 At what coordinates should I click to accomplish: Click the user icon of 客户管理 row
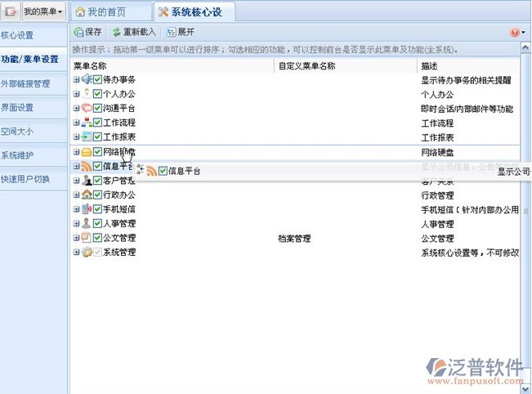click(87, 180)
